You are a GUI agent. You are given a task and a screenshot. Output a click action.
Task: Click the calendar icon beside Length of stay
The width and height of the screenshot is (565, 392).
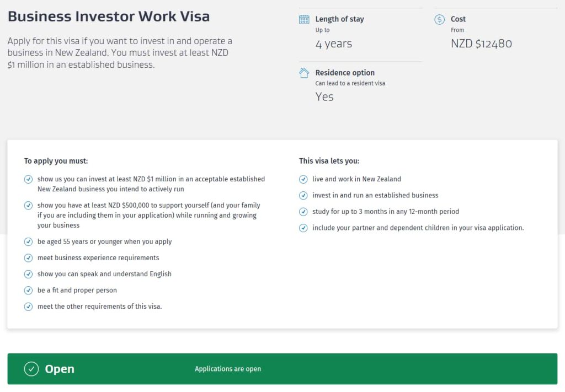coord(304,19)
